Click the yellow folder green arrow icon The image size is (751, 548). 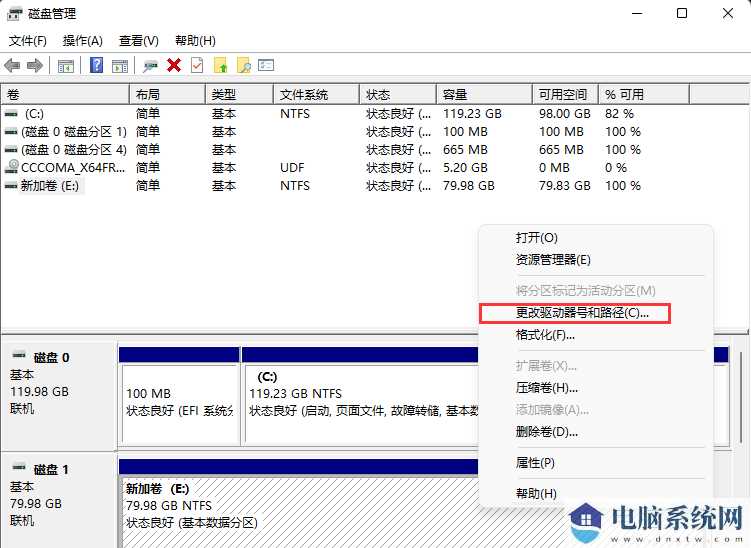(221, 65)
